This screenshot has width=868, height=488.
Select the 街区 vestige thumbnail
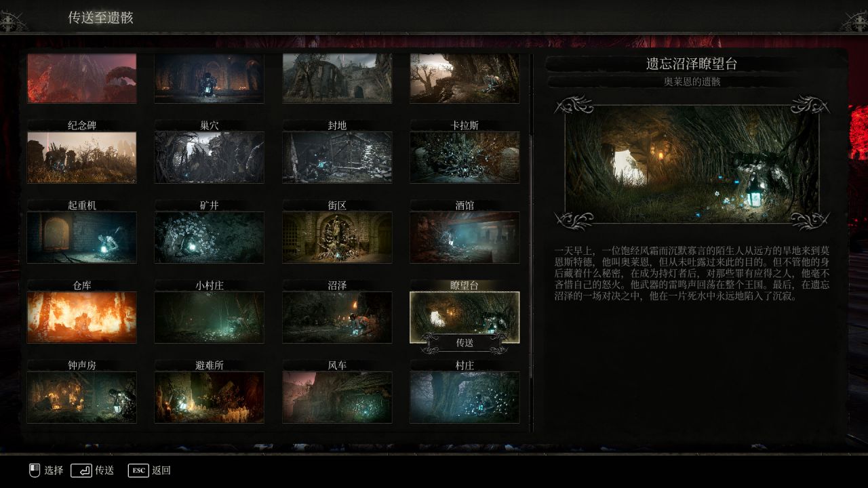(x=337, y=237)
